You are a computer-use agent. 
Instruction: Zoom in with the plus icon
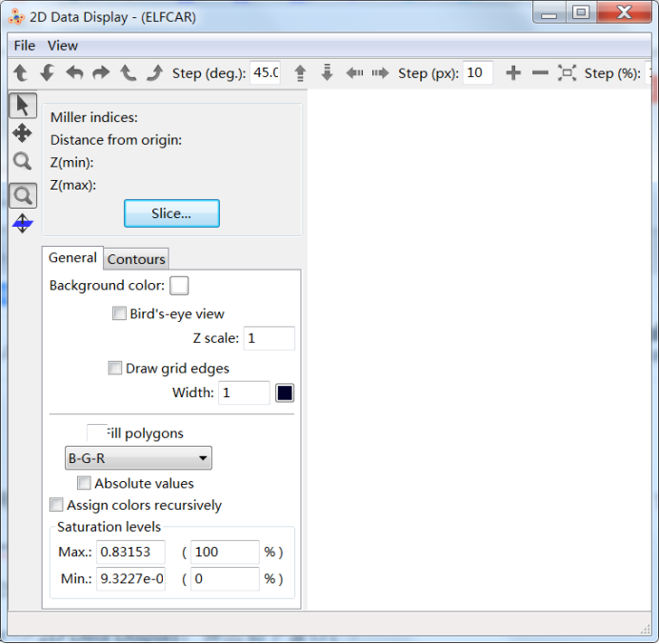[513, 73]
